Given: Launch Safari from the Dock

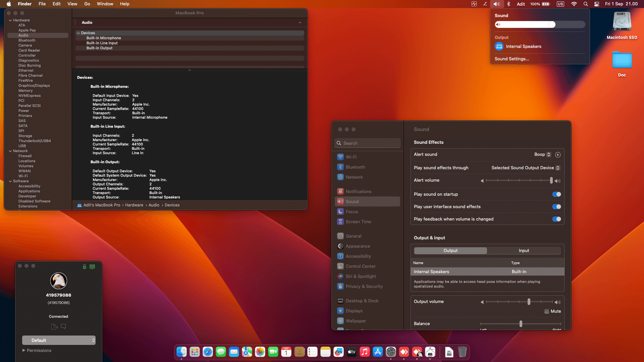Looking at the screenshot, I should click(208, 352).
